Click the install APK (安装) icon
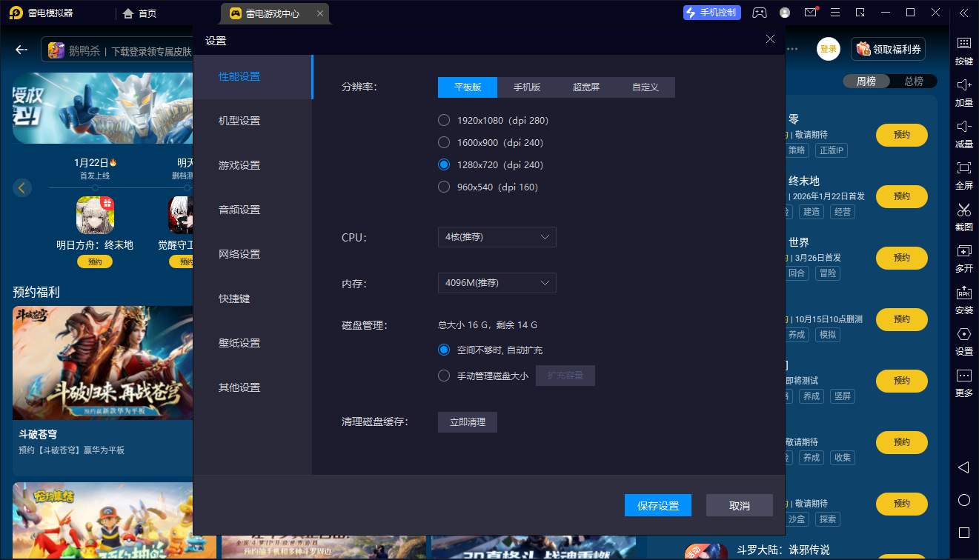This screenshot has height=560, width=979. click(963, 293)
